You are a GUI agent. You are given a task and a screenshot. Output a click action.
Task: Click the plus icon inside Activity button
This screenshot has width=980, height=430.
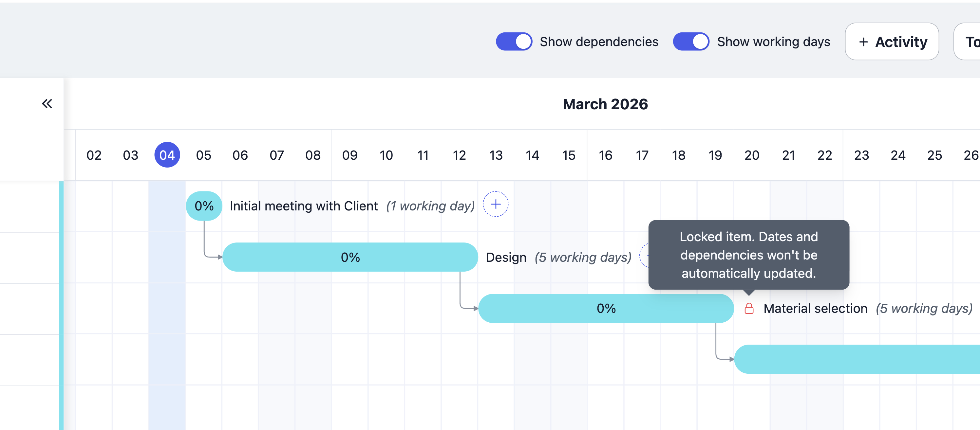coord(863,42)
